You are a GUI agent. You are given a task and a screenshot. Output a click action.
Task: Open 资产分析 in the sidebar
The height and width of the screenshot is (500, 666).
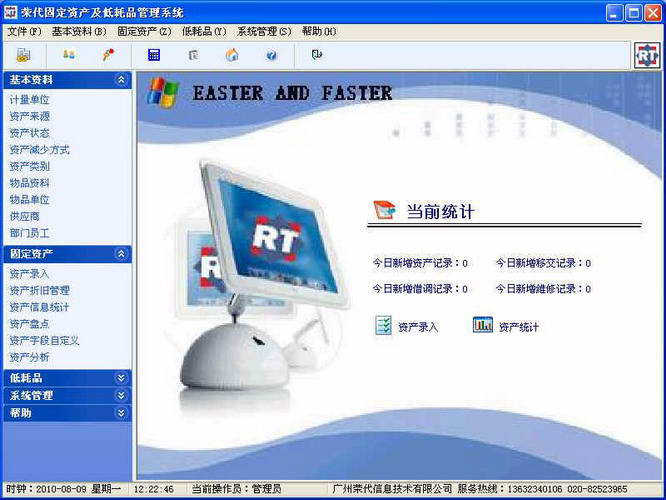tap(30, 357)
